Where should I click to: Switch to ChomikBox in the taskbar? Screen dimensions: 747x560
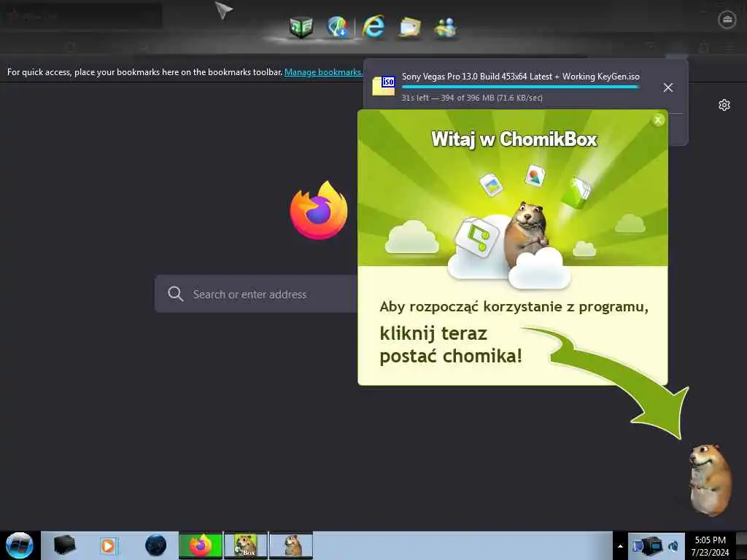point(246,545)
